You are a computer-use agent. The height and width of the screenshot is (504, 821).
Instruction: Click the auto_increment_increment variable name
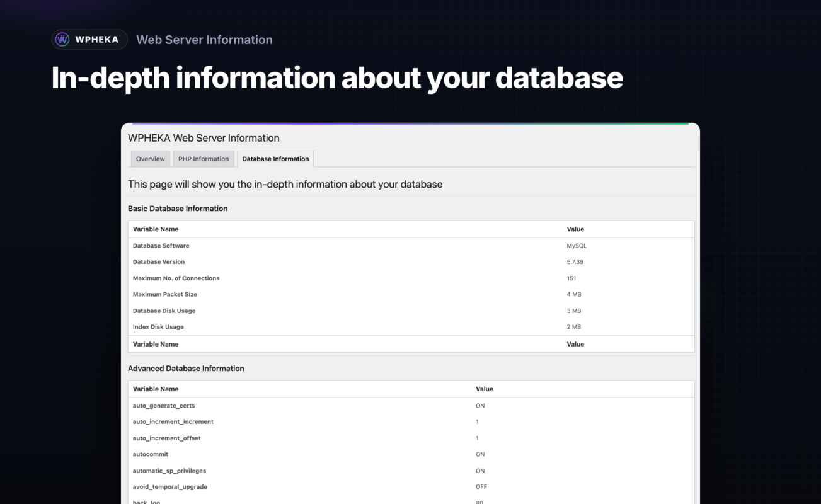click(x=173, y=422)
